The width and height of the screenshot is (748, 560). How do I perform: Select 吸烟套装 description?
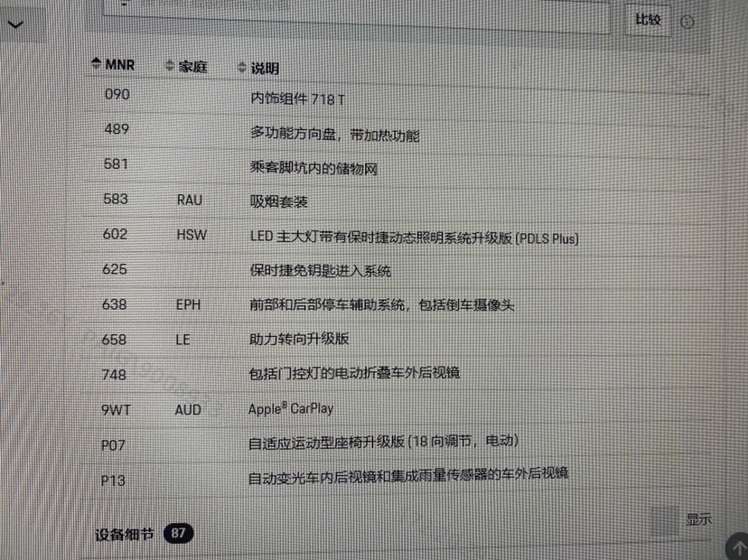click(278, 201)
